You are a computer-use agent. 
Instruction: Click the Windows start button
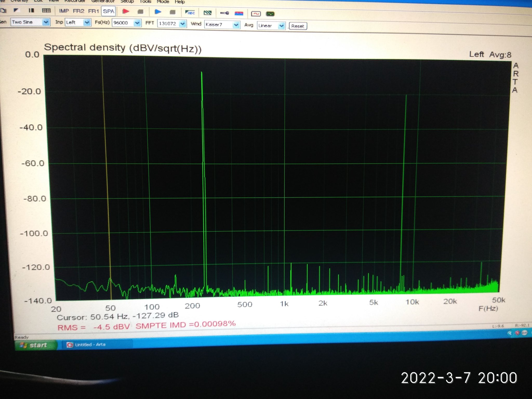pos(36,345)
